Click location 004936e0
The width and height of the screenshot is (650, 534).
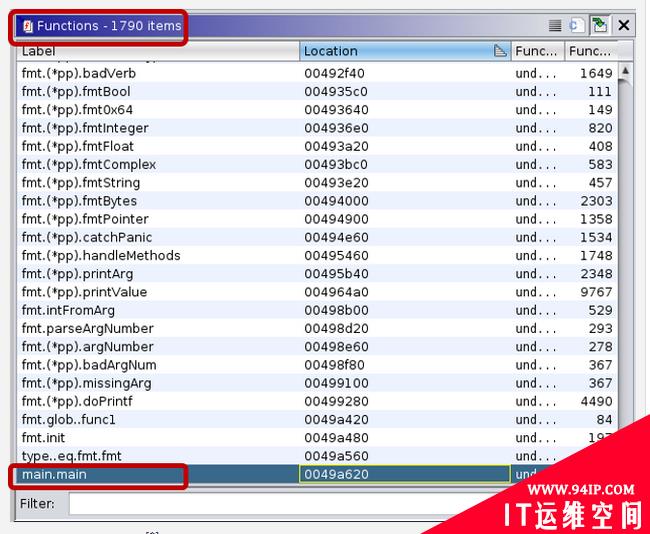click(336, 128)
